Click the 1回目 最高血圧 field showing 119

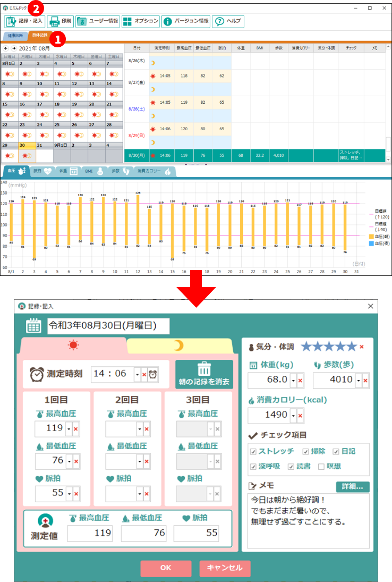(50, 429)
